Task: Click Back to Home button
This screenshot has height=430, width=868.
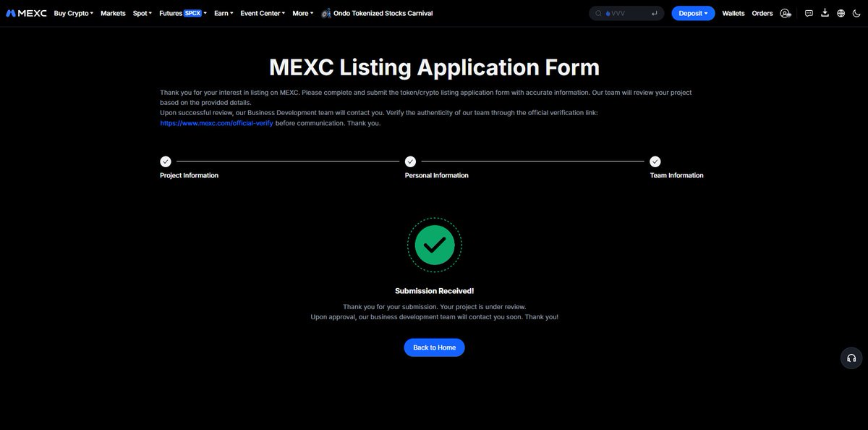Action: point(434,347)
